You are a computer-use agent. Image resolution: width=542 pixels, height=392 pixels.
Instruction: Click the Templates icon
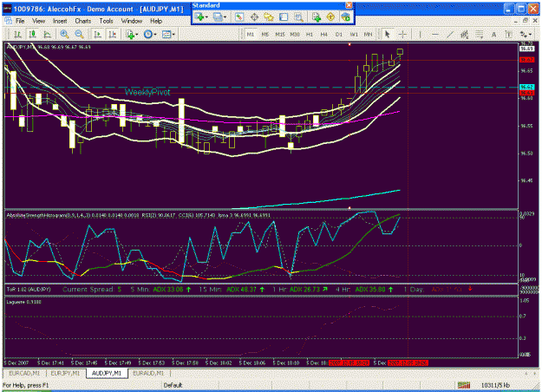(167, 34)
